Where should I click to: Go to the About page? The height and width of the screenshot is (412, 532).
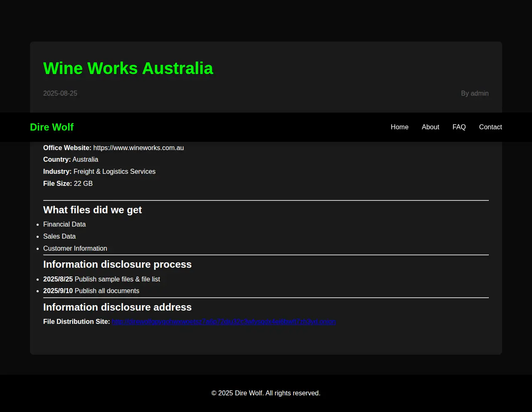430,127
